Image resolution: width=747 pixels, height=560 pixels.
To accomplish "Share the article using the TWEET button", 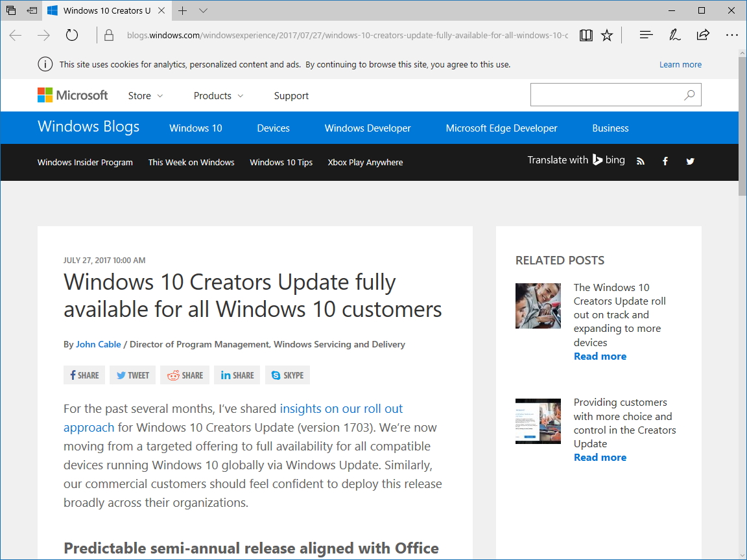I will coord(132,375).
